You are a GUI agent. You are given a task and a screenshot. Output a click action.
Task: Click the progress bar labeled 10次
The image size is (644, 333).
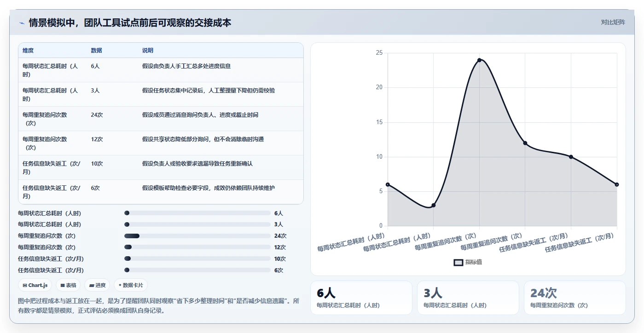point(197,259)
